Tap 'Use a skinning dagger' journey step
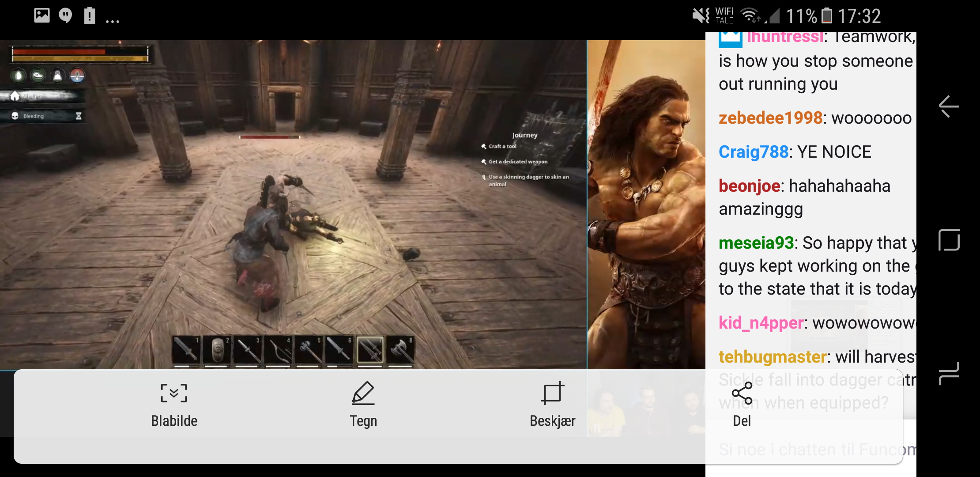This screenshot has height=477, width=980. [x=525, y=180]
